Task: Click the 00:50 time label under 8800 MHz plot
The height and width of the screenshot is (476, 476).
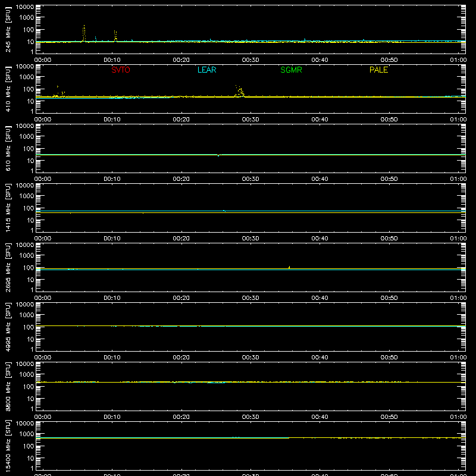Action: click(x=389, y=417)
